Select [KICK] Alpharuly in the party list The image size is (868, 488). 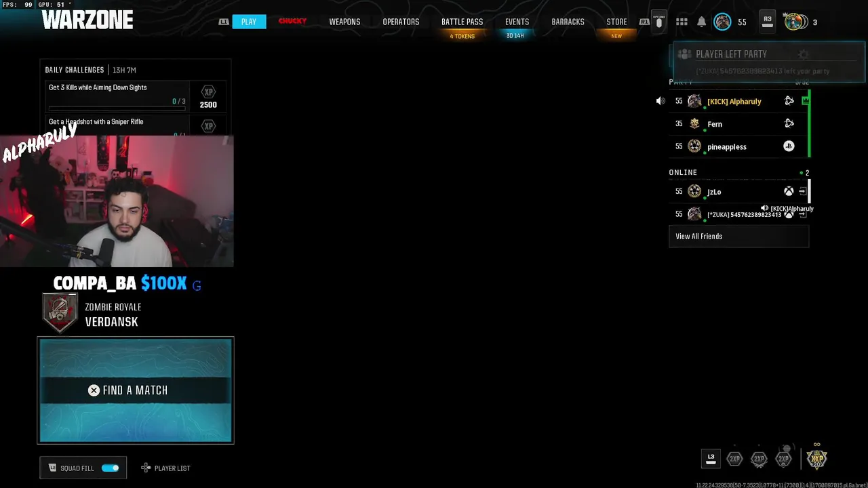tap(738, 101)
